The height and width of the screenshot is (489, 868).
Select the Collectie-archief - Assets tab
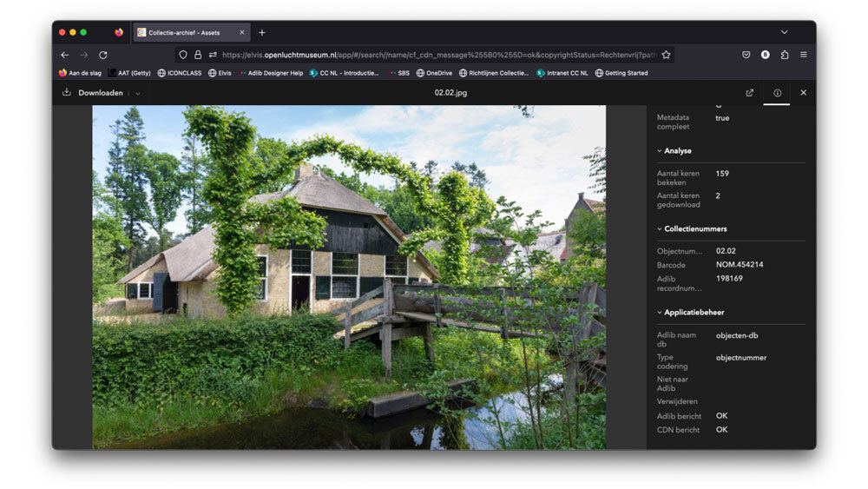(x=192, y=33)
